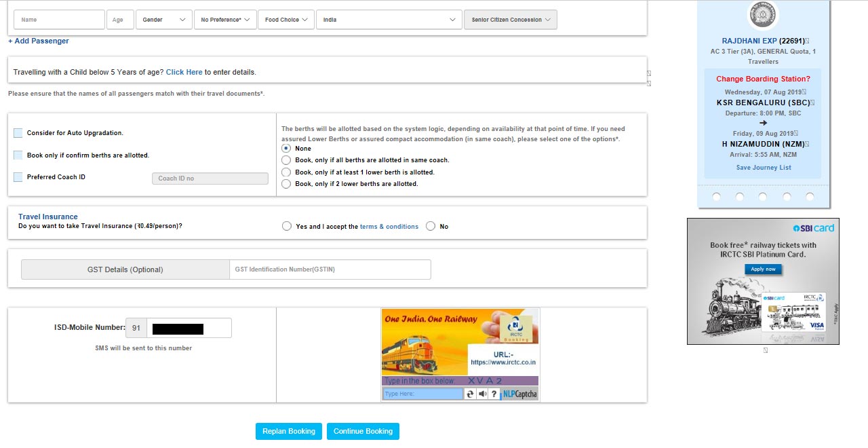The height and width of the screenshot is (448, 868).
Task: Tick the Preferred Coach ID checkbox
Action: tap(18, 177)
